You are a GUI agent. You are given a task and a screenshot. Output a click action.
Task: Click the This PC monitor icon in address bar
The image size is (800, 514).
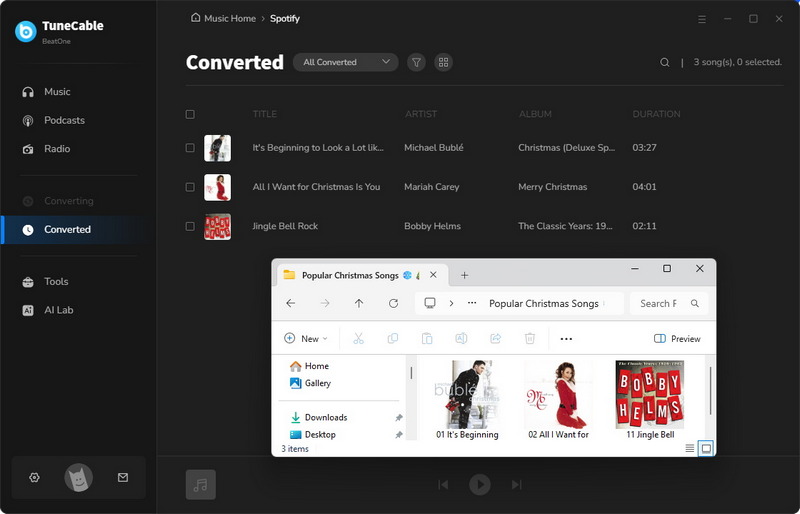click(430, 303)
